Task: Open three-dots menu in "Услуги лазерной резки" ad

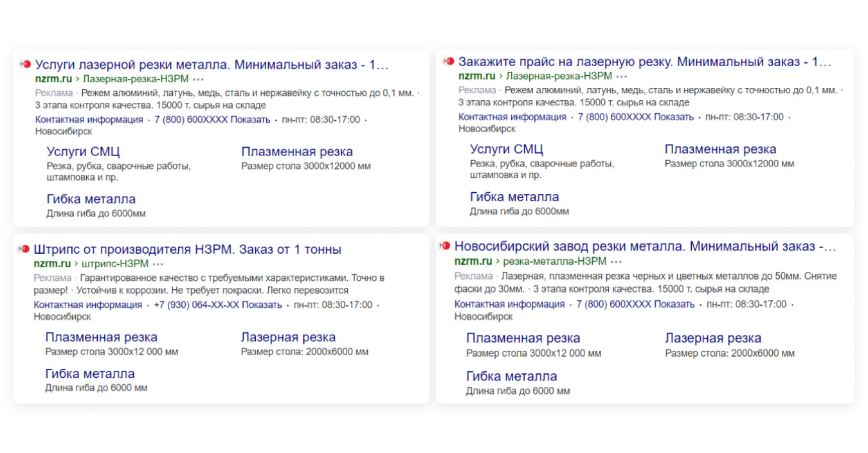Action: [197, 79]
